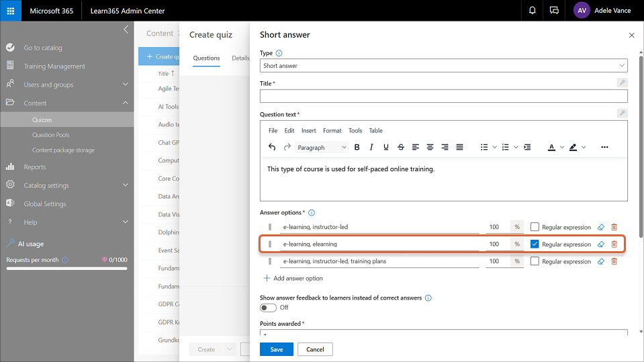This screenshot has width=644, height=362.
Task: Apply strikethrough formatting in editor toolbar
Action: click(401, 147)
